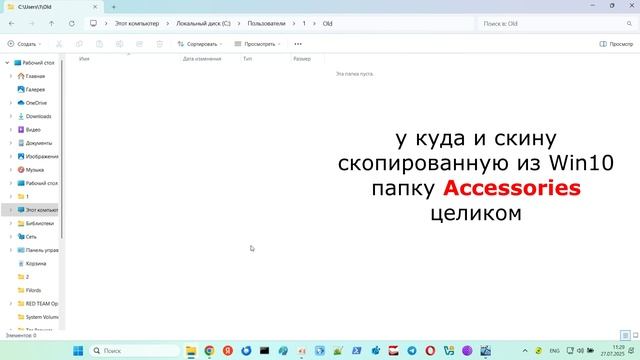Open the Сортировать dropdown

(x=200, y=44)
